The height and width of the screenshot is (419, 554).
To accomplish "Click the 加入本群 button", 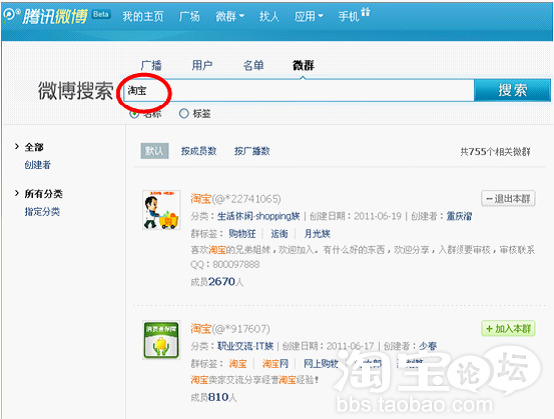I will coord(508,329).
